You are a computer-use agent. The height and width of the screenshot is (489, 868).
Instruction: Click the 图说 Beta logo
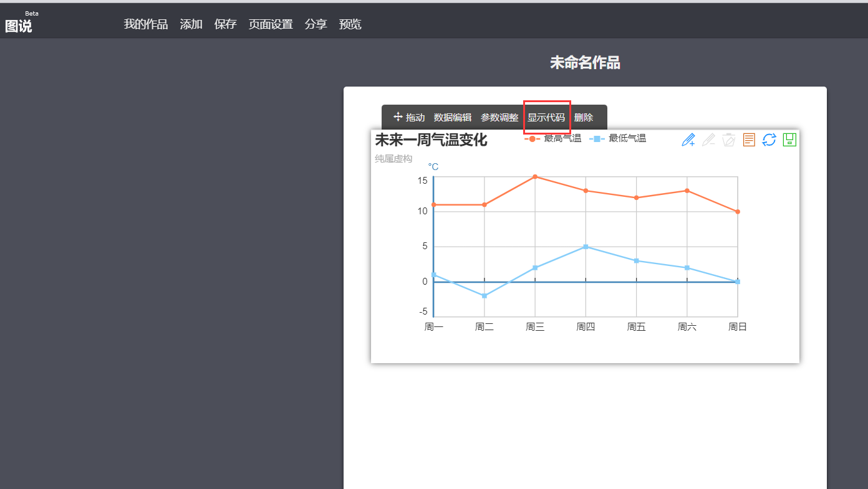[19, 24]
